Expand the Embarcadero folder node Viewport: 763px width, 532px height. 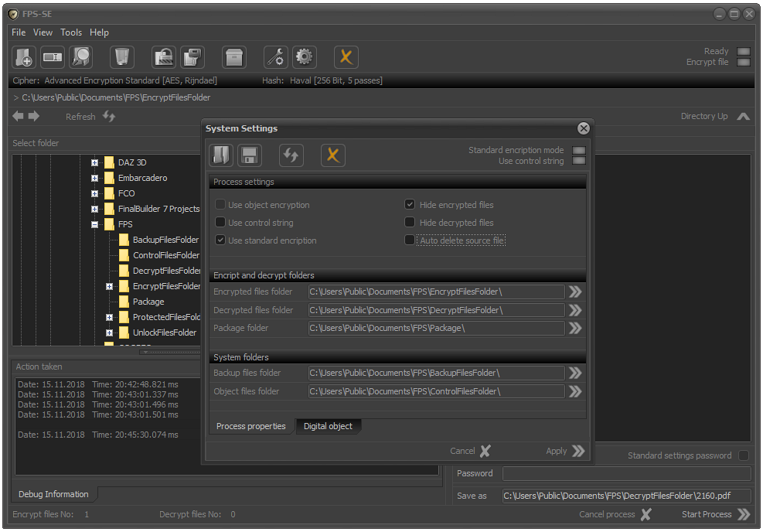(94, 178)
